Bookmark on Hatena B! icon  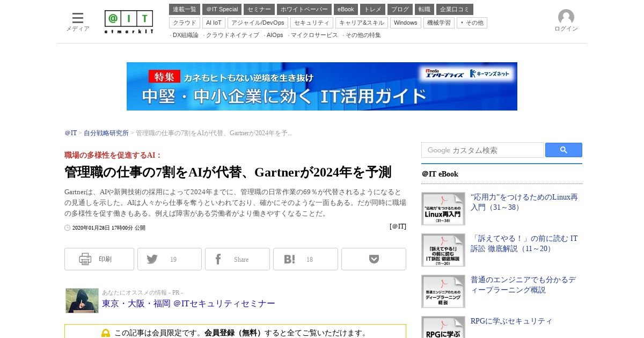click(x=305, y=259)
